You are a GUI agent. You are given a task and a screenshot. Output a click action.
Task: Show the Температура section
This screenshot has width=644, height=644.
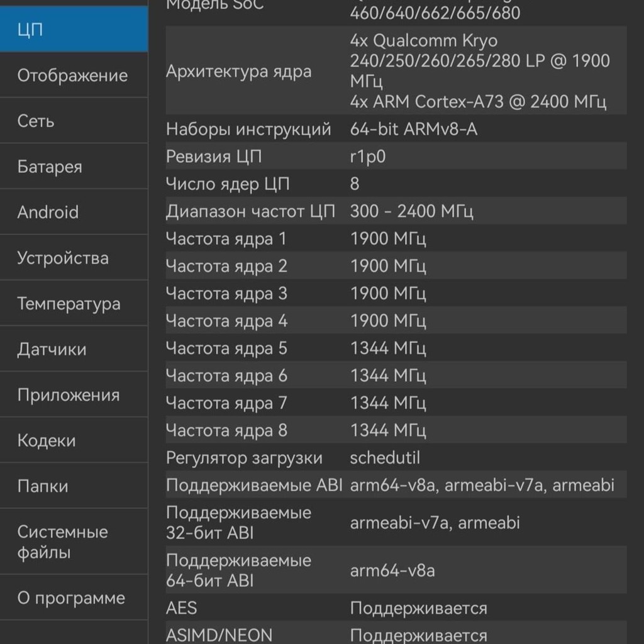[x=74, y=303]
